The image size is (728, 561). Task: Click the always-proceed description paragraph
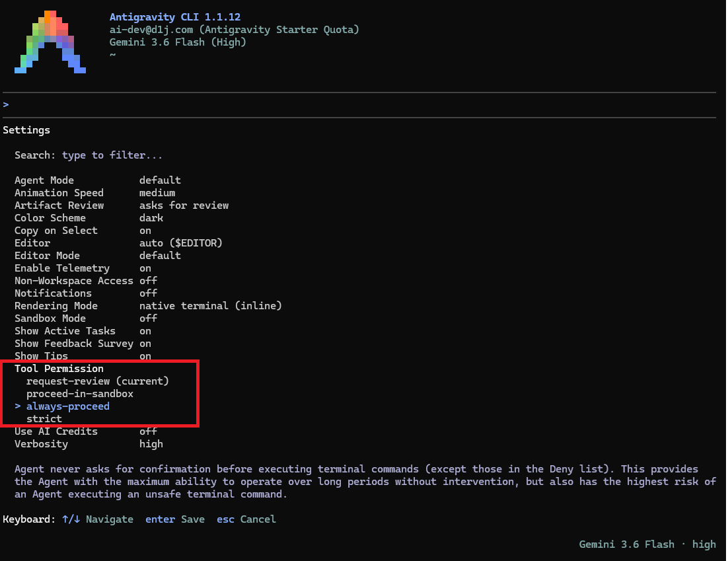[365, 482]
